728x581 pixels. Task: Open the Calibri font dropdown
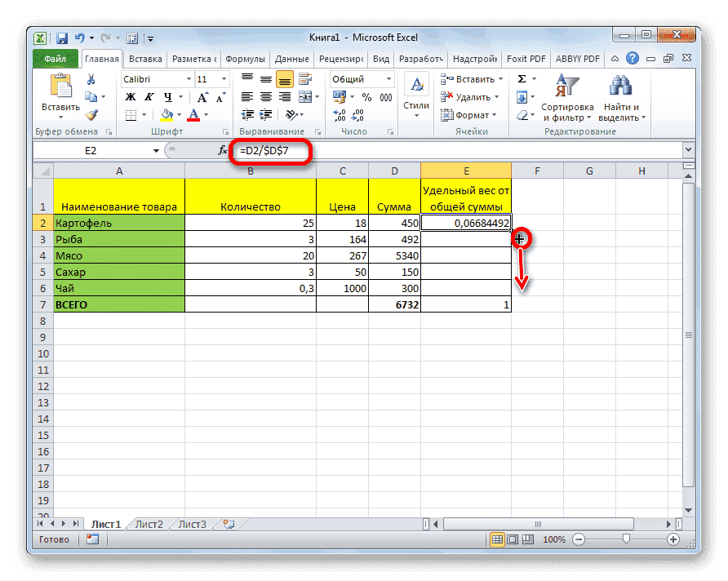point(189,79)
